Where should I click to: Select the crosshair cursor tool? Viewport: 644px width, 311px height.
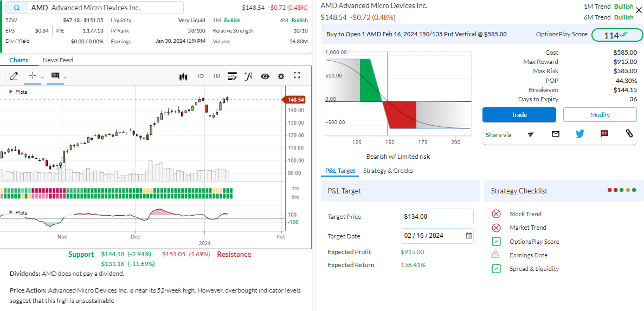33,76
